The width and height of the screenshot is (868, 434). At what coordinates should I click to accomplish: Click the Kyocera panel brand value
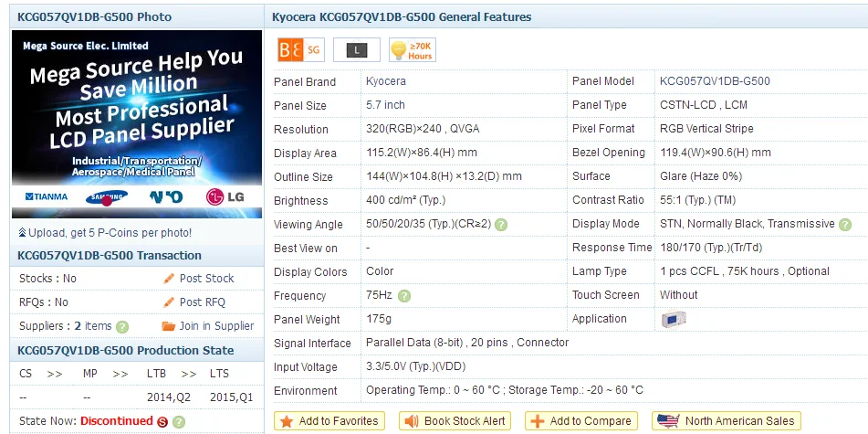click(x=386, y=81)
